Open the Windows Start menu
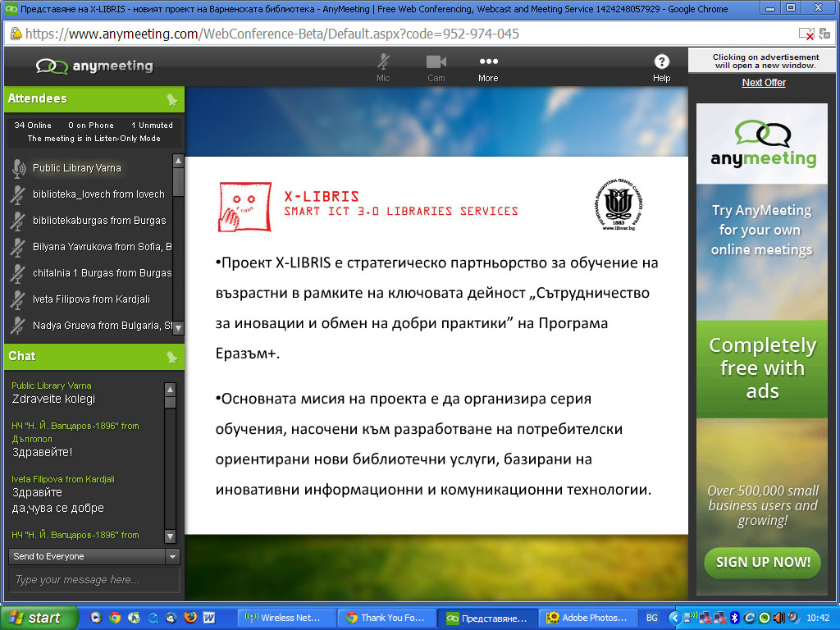 click(x=38, y=618)
